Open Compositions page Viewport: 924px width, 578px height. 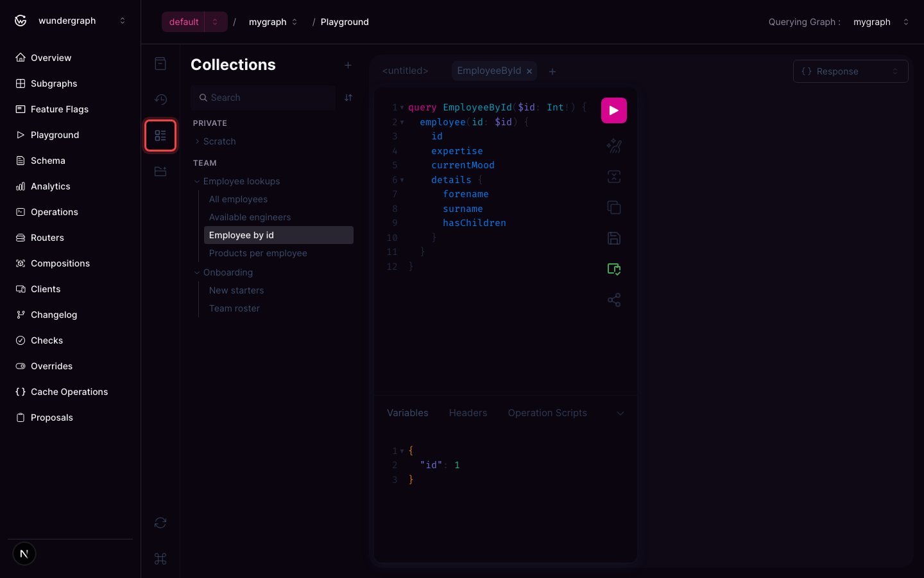click(71, 263)
